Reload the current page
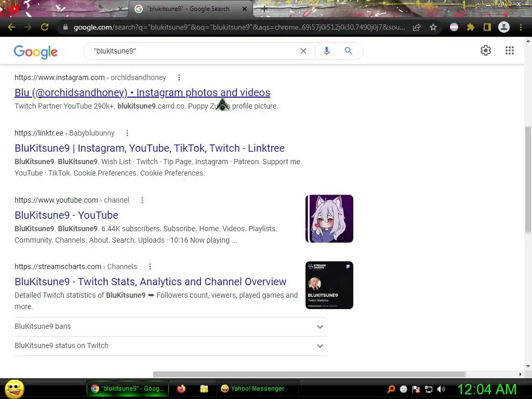The height and width of the screenshot is (399, 532). pyautogui.click(x=45, y=27)
